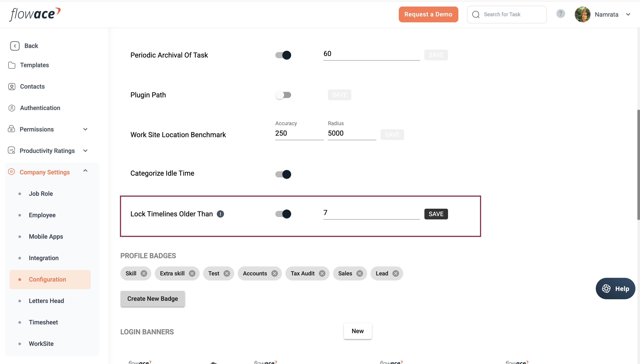Viewport: 640px width, 364px height.
Task: Expand the Permissions section chevron
Action: pos(85,129)
